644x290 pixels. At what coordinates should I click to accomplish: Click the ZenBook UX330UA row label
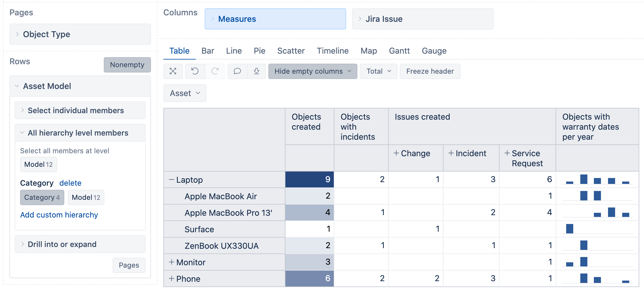coord(221,246)
